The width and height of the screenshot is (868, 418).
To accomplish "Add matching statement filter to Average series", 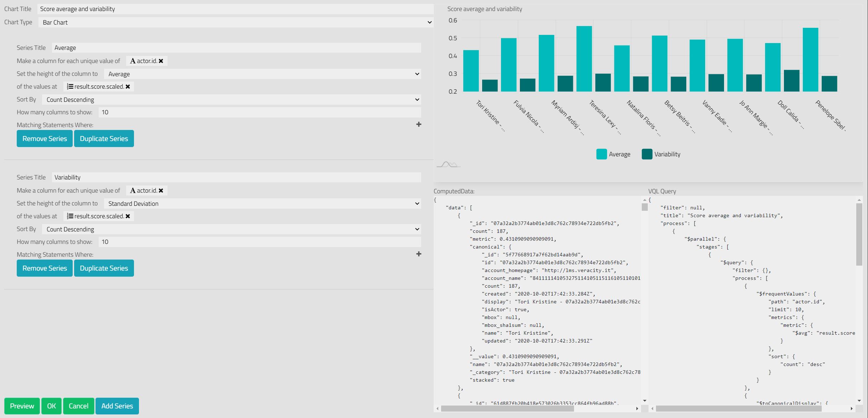I will pos(419,124).
